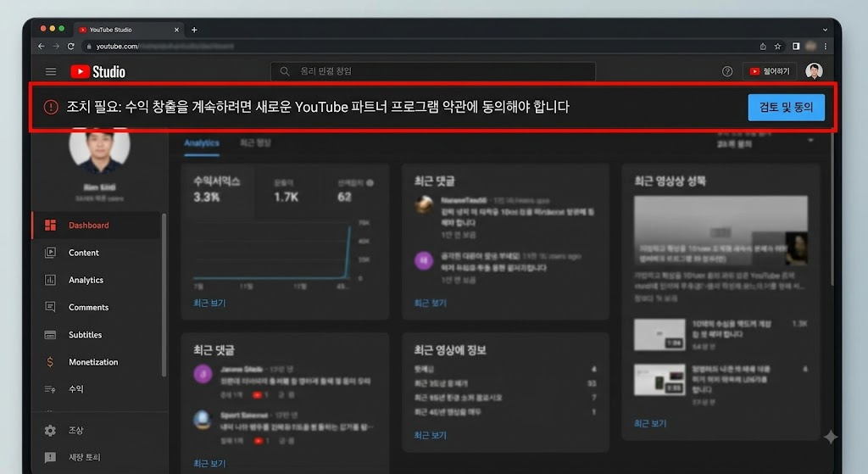Switch to the 최근 영상 tab
This screenshot has width=868, height=474.
click(x=255, y=142)
